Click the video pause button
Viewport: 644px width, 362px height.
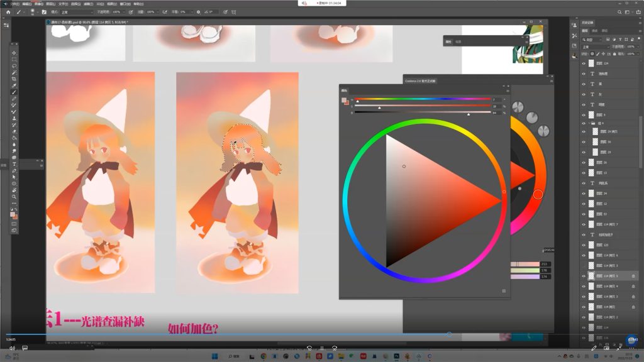pos(322,348)
